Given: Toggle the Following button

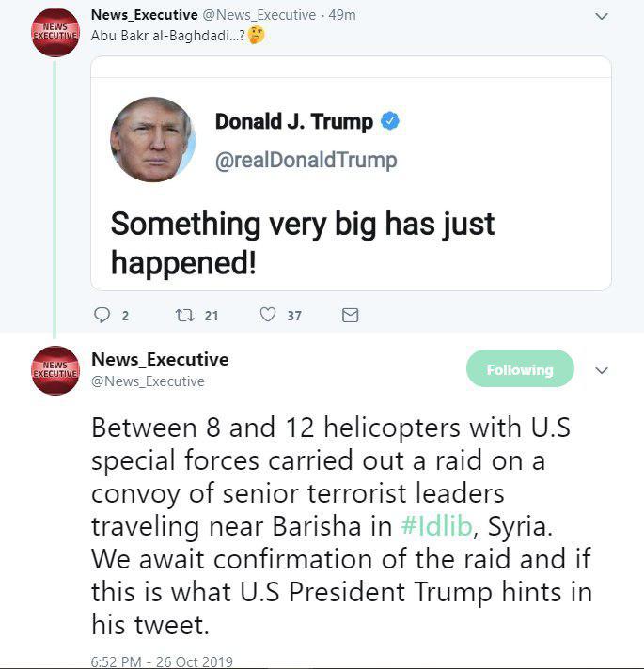Looking at the screenshot, I should [520, 369].
